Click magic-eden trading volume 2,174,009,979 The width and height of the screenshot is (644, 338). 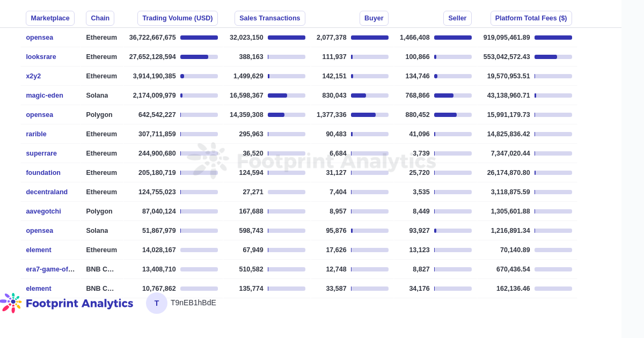[x=155, y=95]
